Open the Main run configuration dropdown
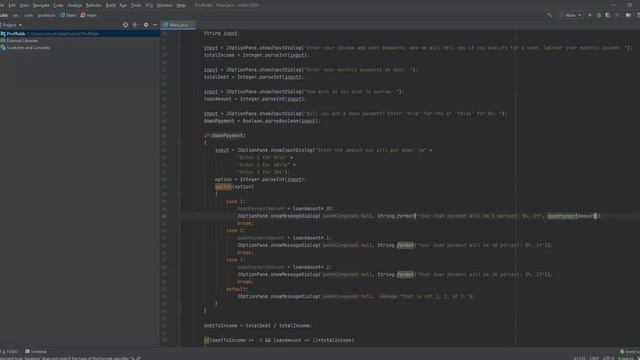Image resolution: width=640 pixels, height=360 pixels. (x=572, y=15)
